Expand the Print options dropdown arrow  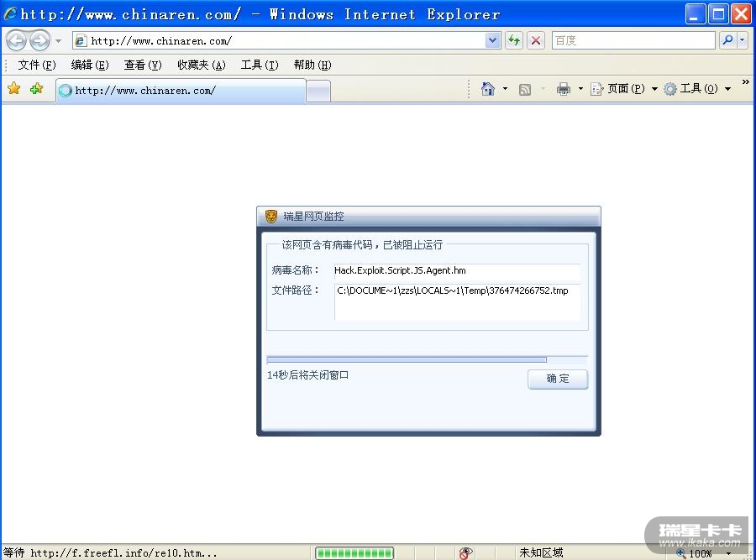tap(580, 89)
